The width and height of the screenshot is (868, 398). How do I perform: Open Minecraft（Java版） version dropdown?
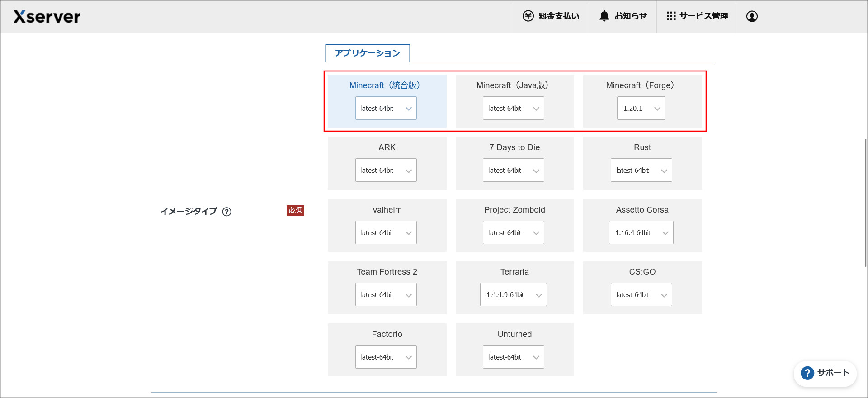pyautogui.click(x=514, y=108)
